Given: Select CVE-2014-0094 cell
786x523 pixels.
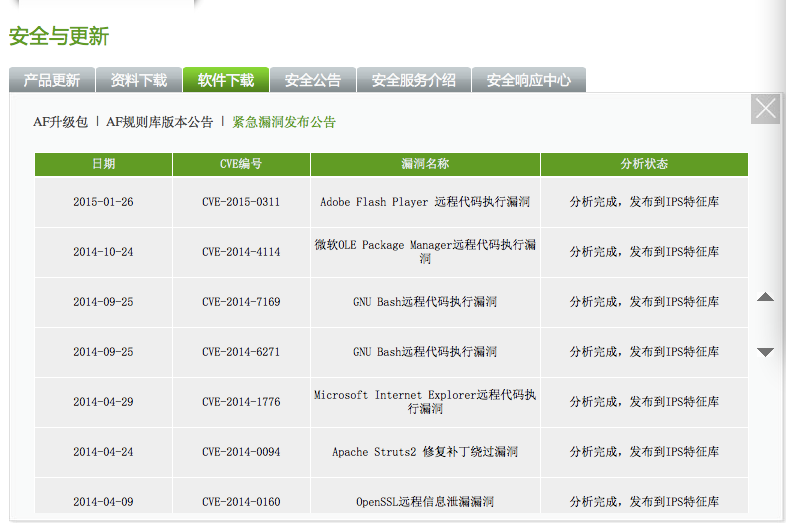Looking at the screenshot, I should pyautogui.click(x=241, y=452).
